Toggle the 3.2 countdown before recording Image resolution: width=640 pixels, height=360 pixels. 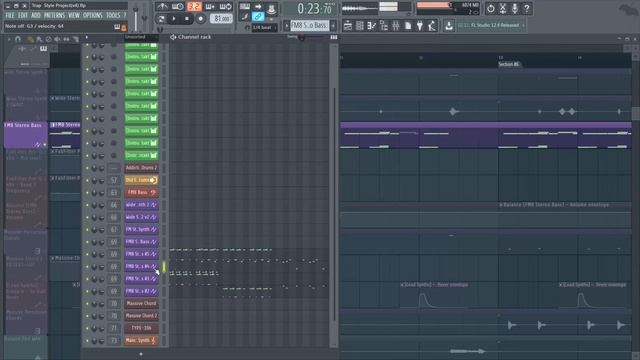pos(194,7)
